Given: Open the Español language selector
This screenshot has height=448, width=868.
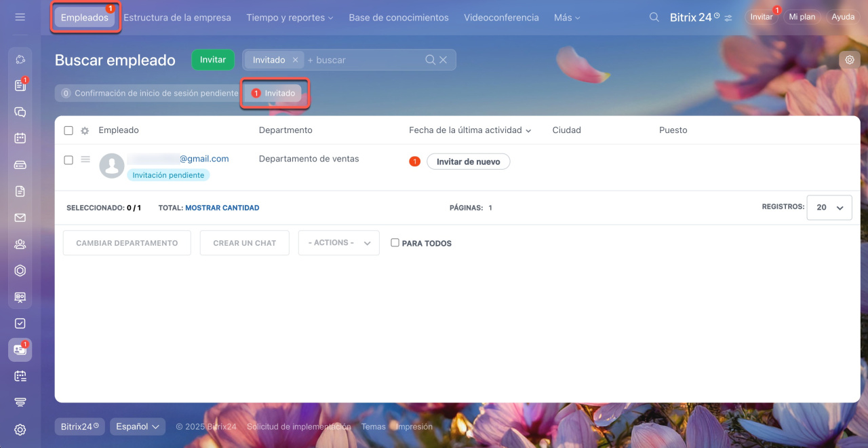Looking at the screenshot, I should tap(138, 426).
